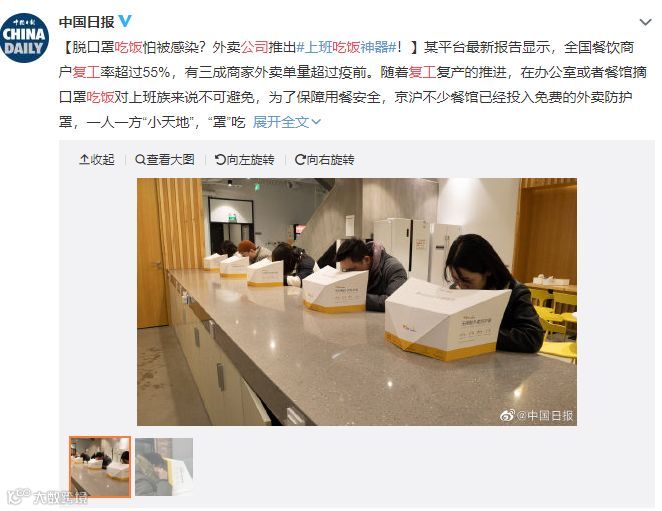This screenshot has width=662, height=511.
Task: Click the blue verified badge beside 中国日报
Action: 125,21
